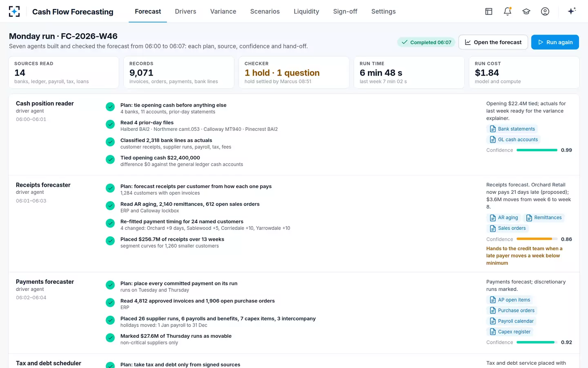Click the check beside 'Placed $256.7M of receipts'
This screenshot has height=368, width=588.
pyautogui.click(x=110, y=241)
